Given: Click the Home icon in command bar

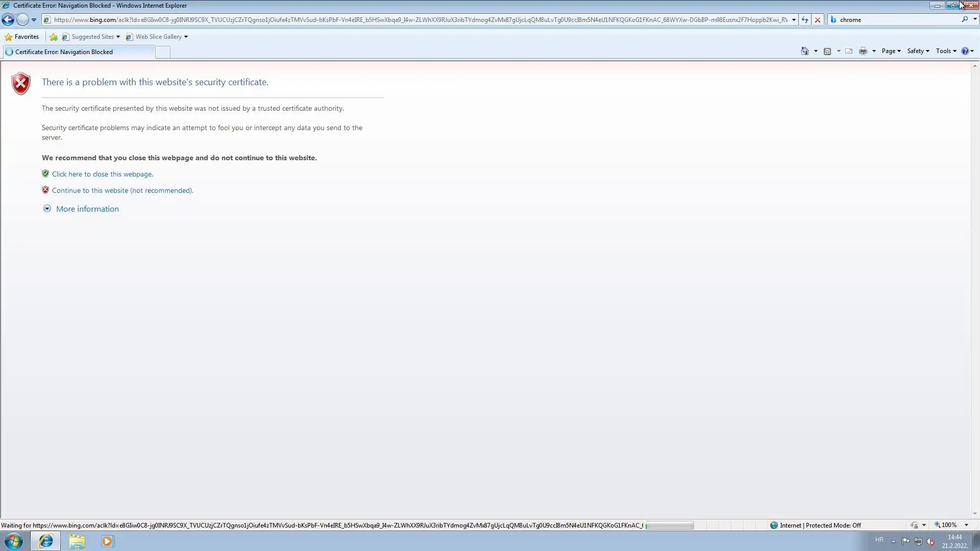Looking at the screenshot, I should tap(805, 51).
